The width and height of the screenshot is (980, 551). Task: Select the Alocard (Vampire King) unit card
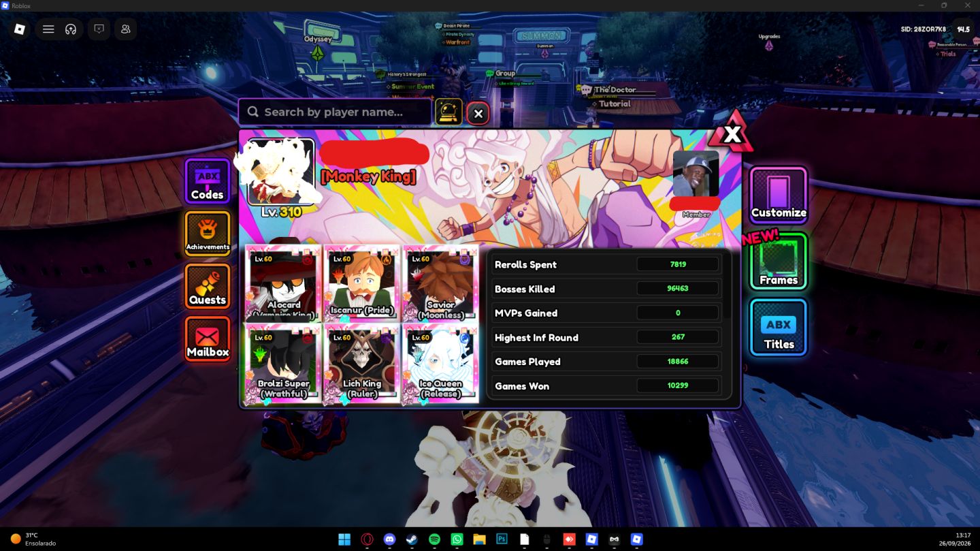(x=284, y=283)
